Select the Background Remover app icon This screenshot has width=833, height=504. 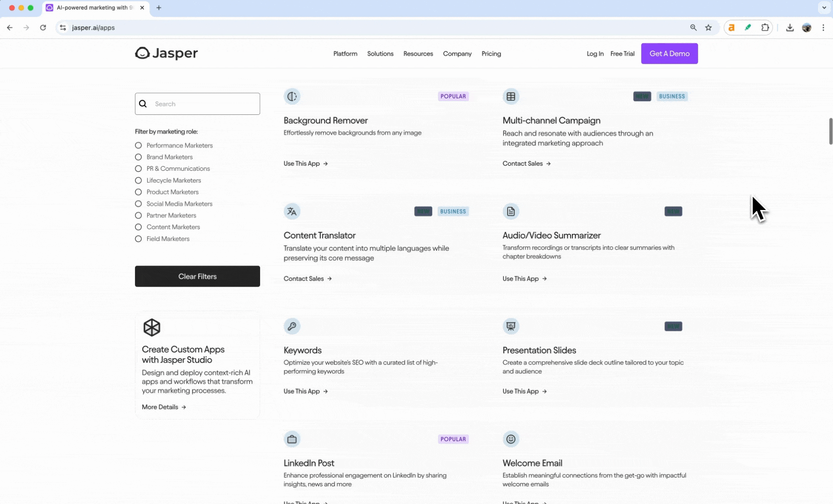click(292, 97)
